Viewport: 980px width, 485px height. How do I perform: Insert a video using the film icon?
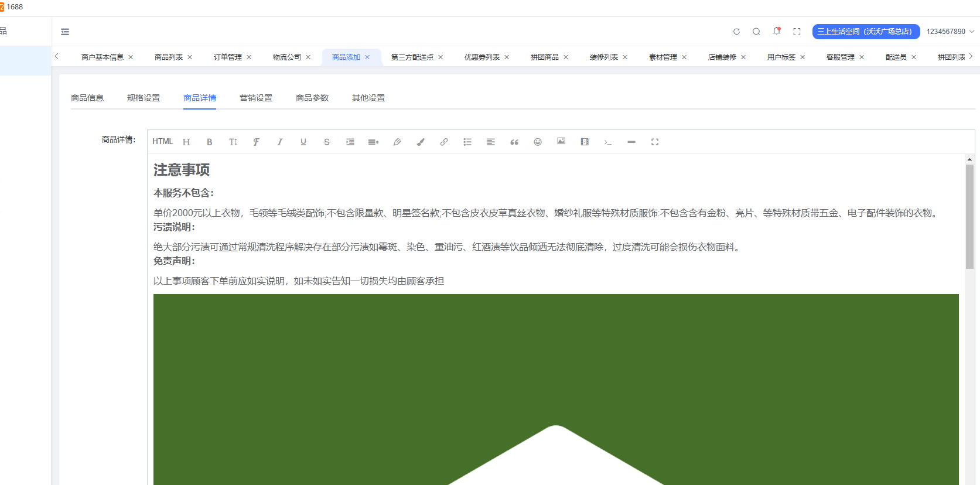(x=584, y=142)
